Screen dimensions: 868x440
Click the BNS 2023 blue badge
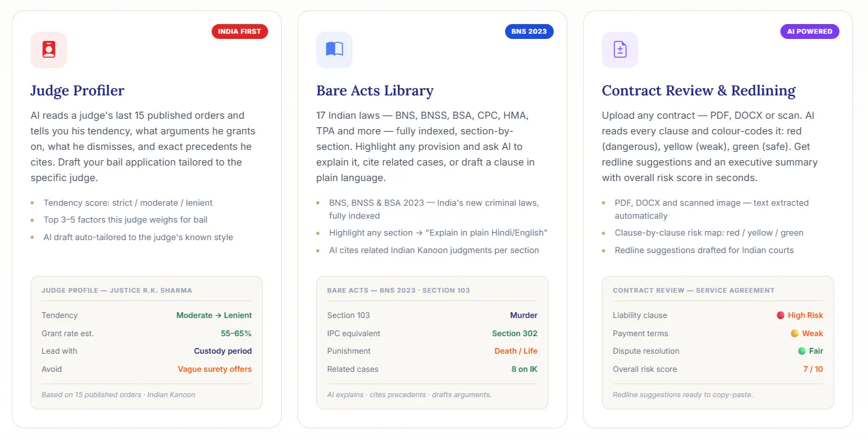coord(529,31)
